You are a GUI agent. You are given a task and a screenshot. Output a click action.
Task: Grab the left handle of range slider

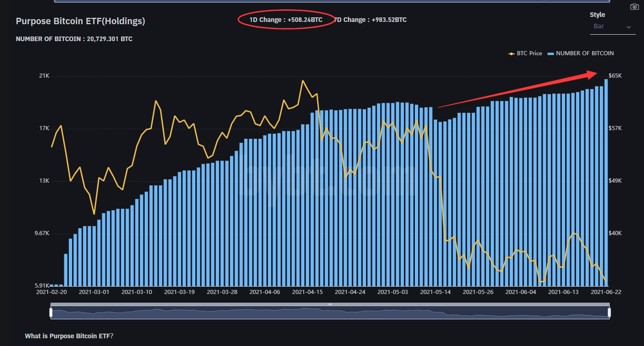click(x=51, y=312)
